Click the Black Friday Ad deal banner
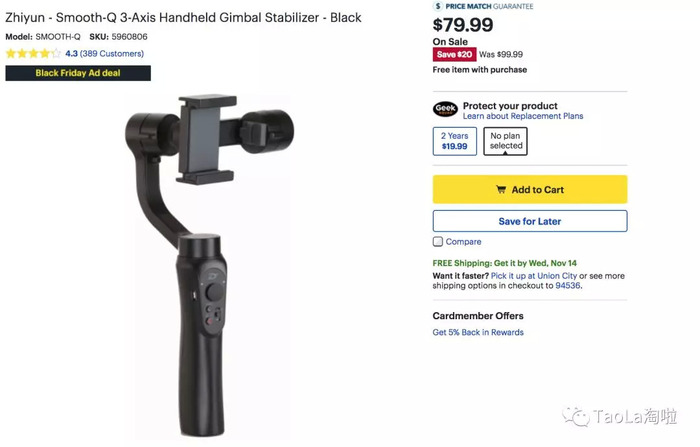The width and height of the screenshot is (700, 447). click(x=78, y=73)
